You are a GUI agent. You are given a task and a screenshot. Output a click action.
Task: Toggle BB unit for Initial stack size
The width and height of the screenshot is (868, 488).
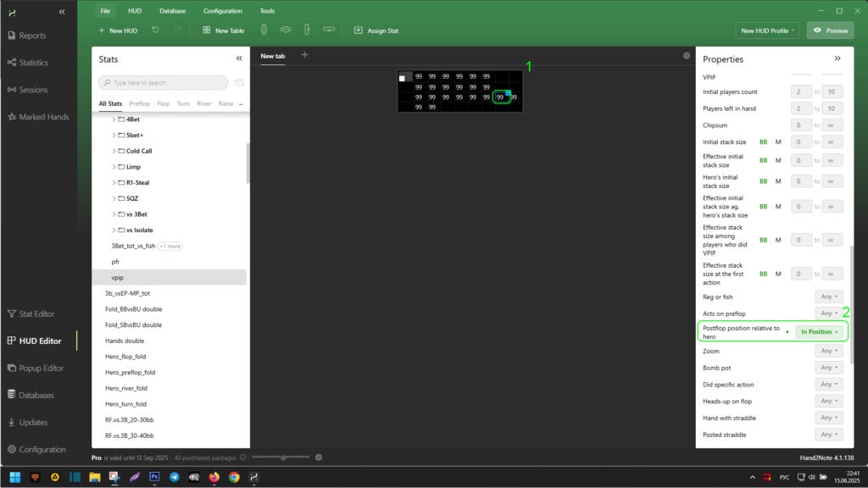point(763,141)
